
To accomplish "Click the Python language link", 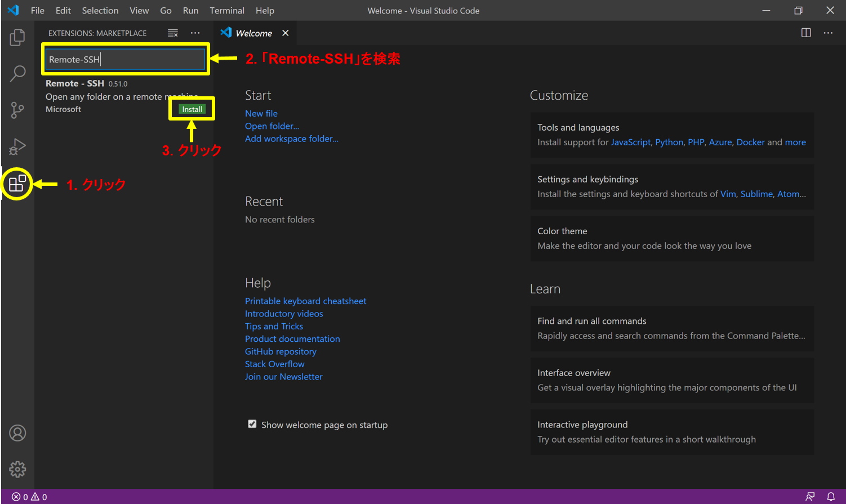I will point(669,142).
